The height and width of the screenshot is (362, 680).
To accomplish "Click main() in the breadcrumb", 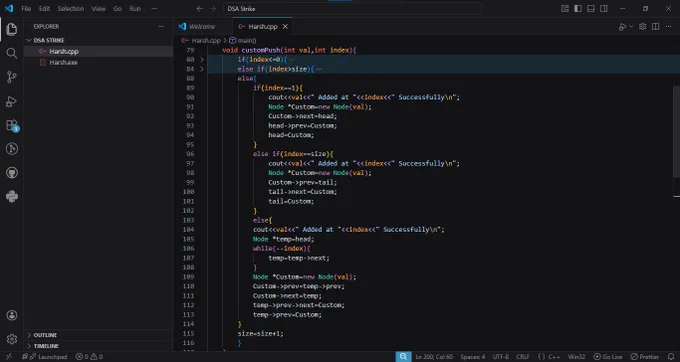I will click(247, 40).
